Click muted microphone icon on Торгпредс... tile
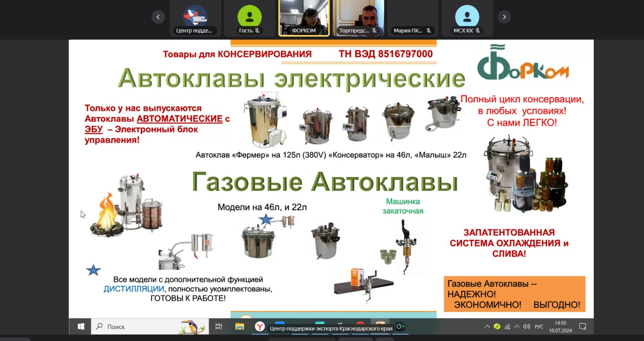 pyautogui.click(x=374, y=31)
